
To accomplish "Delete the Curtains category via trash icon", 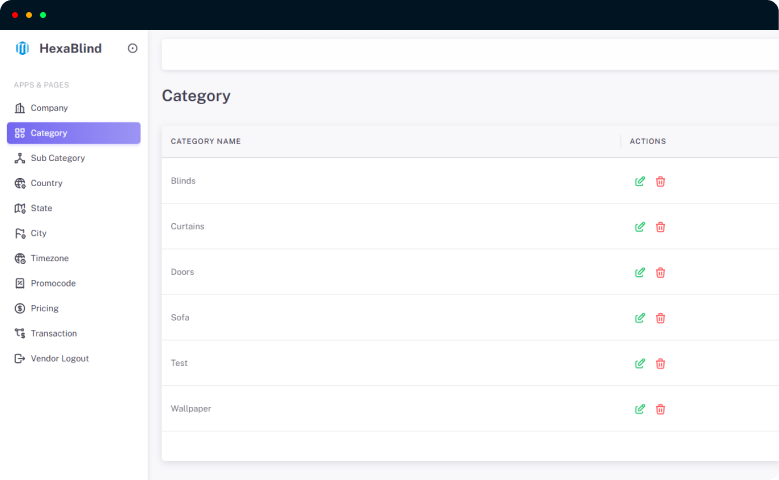I will [660, 227].
